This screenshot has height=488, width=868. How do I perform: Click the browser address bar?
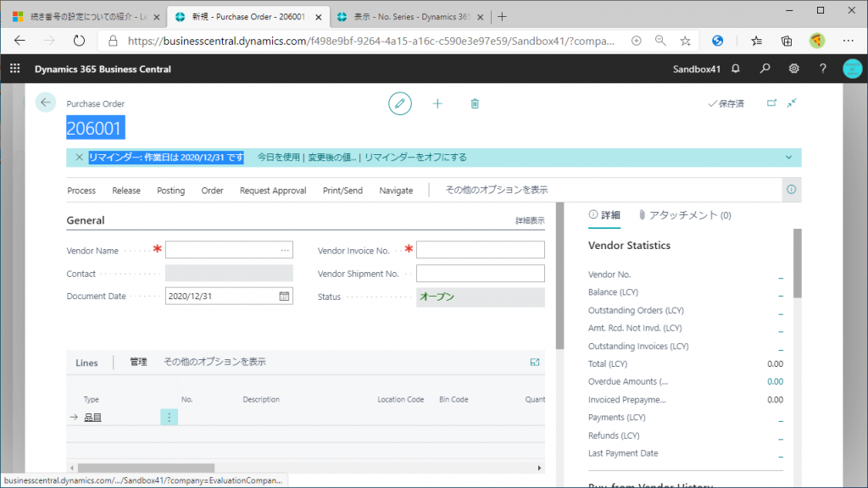point(371,41)
